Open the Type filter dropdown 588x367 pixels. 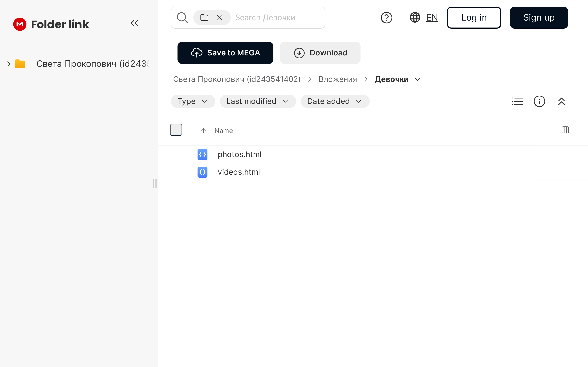(193, 101)
